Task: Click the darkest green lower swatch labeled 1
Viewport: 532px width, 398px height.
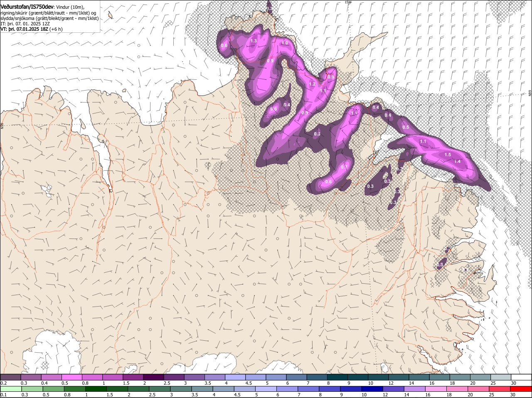Action: click(96, 389)
